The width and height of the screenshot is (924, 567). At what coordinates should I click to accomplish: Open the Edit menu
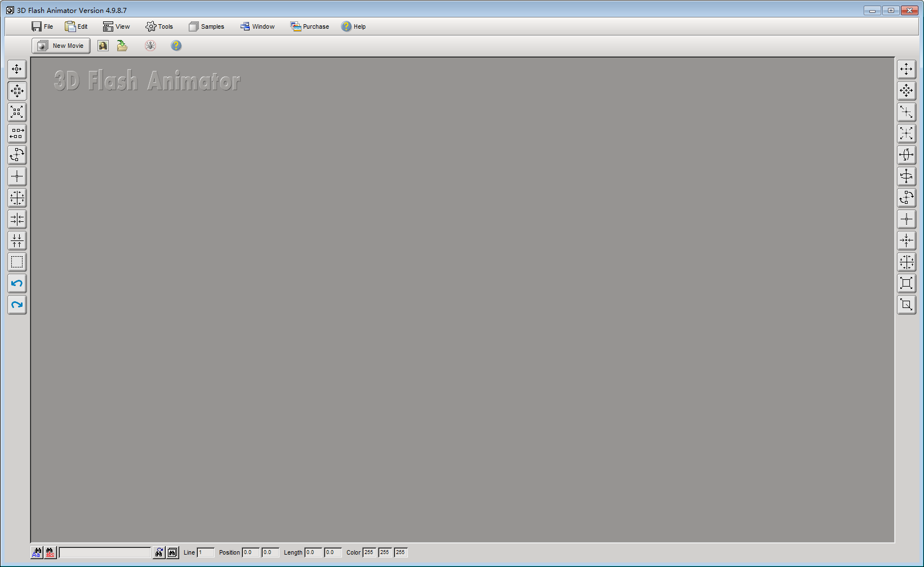tap(76, 26)
